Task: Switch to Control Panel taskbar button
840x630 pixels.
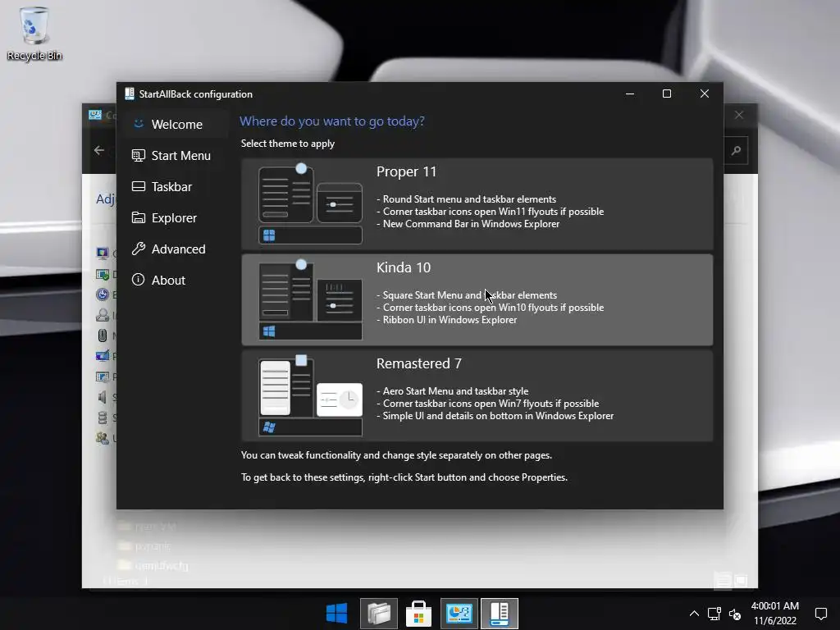Action: tap(459, 614)
